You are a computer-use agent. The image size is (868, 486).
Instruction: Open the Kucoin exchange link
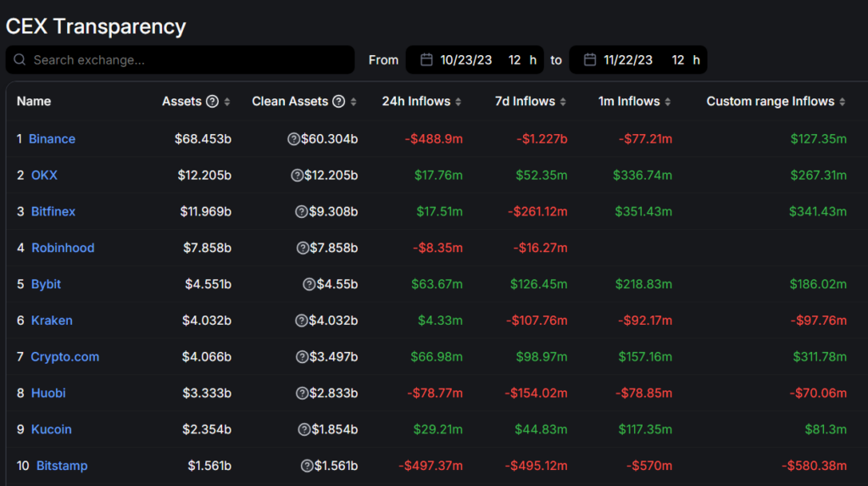click(52, 429)
